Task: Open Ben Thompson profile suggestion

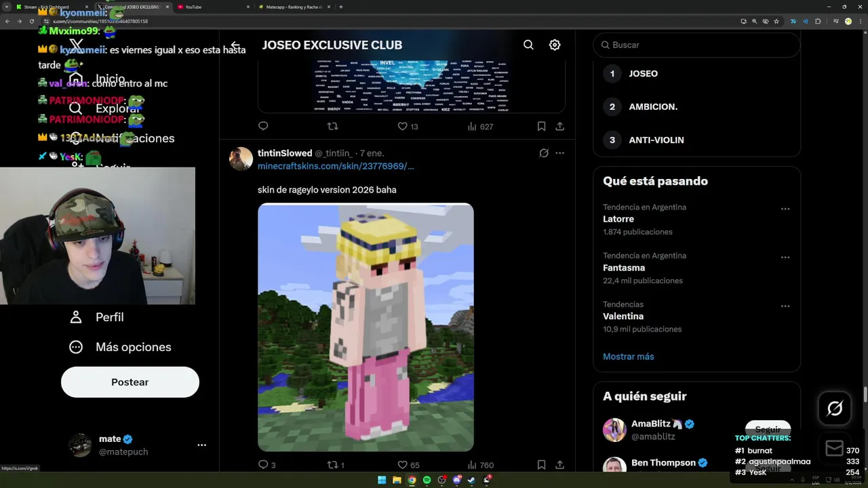Action: [x=663, y=463]
